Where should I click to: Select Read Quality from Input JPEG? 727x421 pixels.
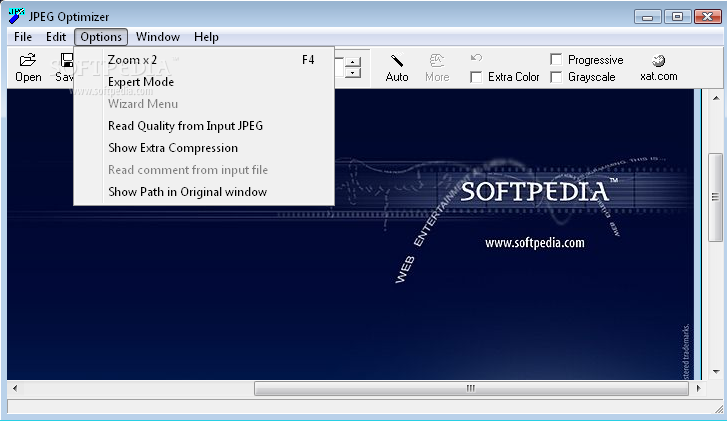[x=204, y=126]
